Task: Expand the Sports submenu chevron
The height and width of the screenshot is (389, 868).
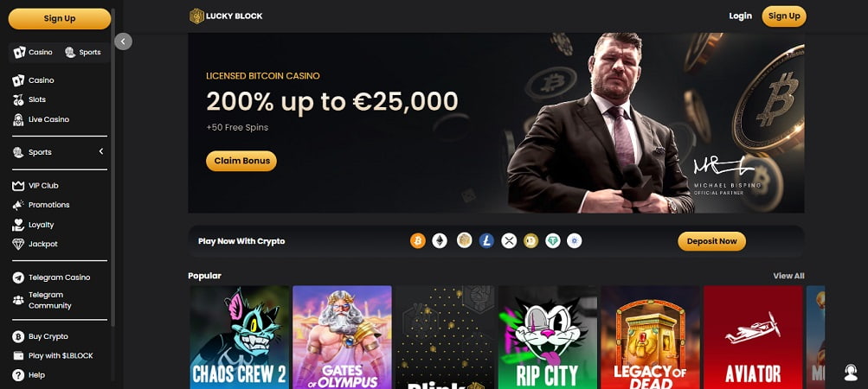Action: coord(101,151)
